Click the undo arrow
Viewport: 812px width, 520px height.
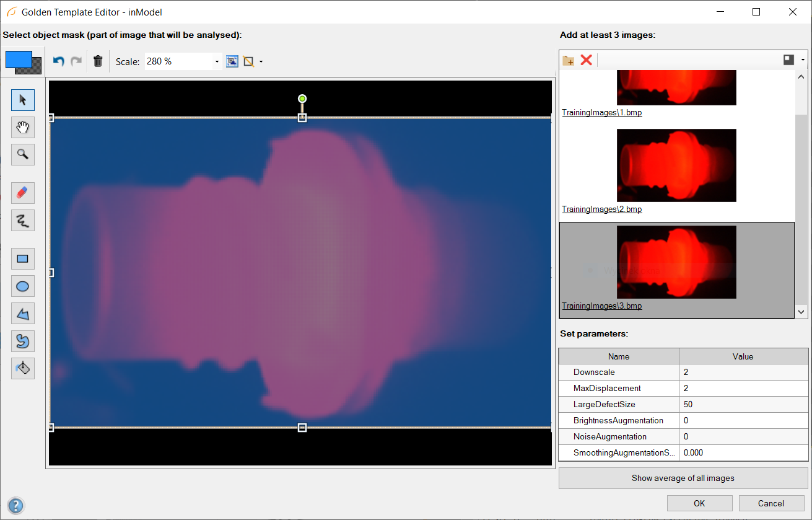(x=59, y=61)
